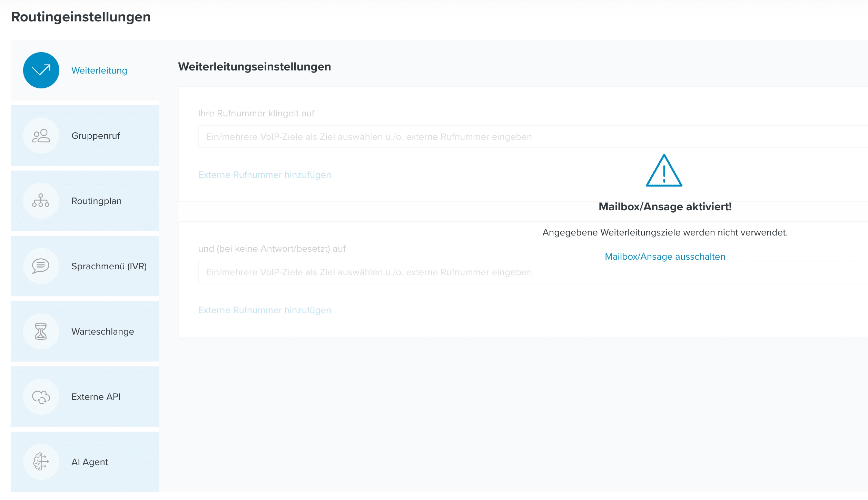This screenshot has height=500, width=868.
Task: Go to the Warteschlange tab
Action: [x=102, y=331]
